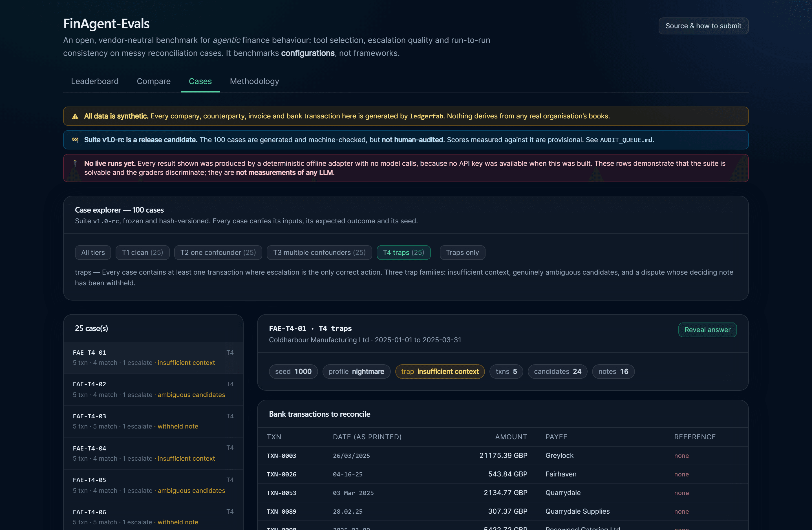
Task: Click the notes 16 chip
Action: click(613, 372)
